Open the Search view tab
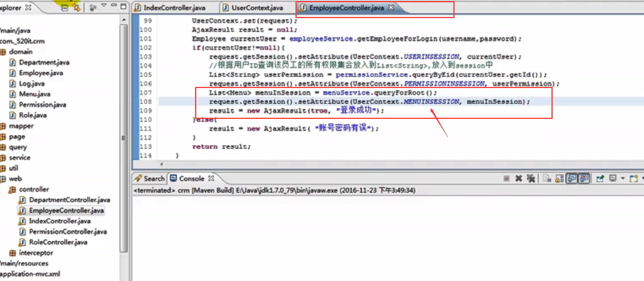 pos(150,178)
